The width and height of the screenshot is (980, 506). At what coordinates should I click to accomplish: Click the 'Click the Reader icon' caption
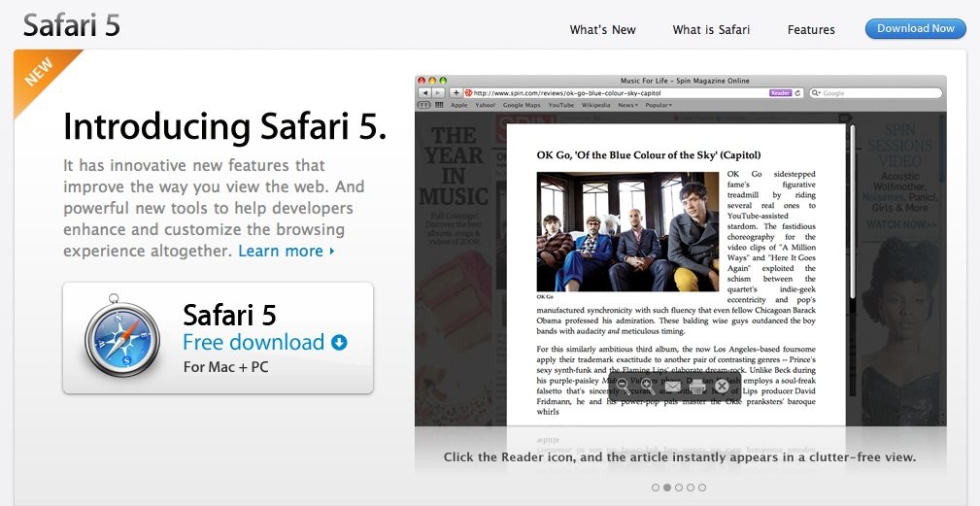679,456
